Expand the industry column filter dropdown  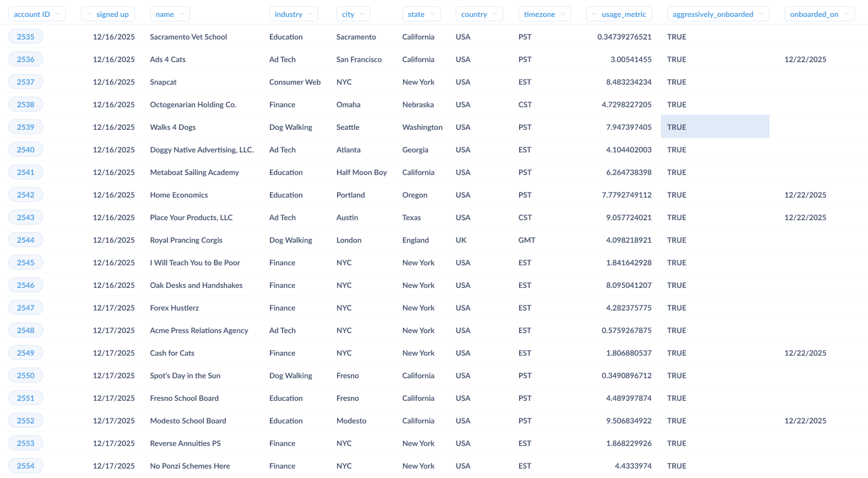tap(293, 14)
